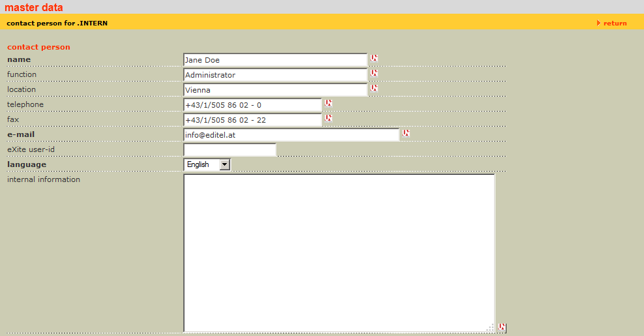Click the red icon beside the name field
644x336 pixels.
tap(373, 59)
